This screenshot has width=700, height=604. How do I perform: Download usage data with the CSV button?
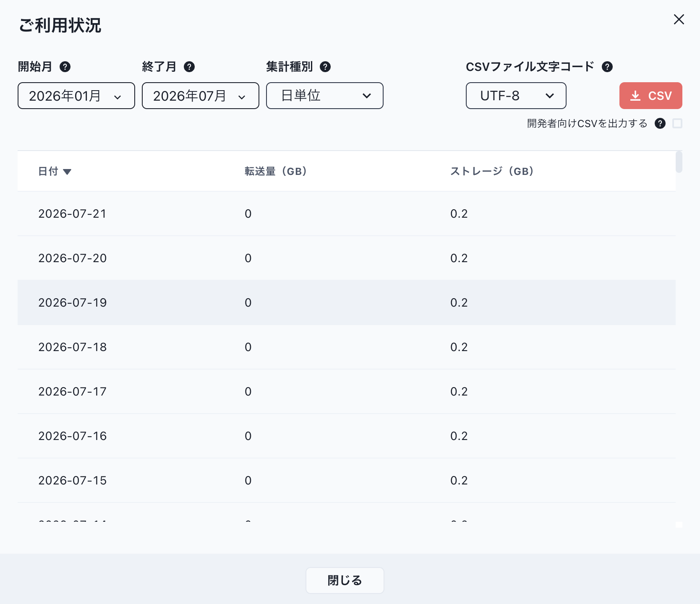651,96
